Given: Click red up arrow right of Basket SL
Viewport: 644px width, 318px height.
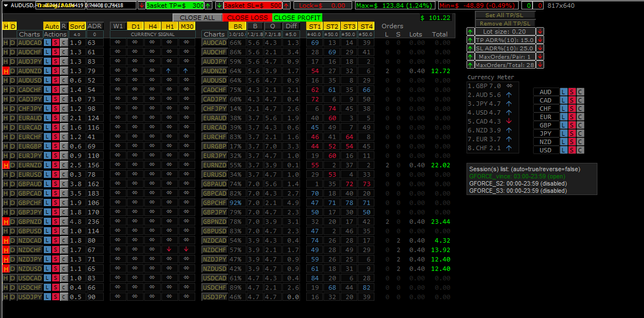Looking at the screenshot, I should click(286, 6).
